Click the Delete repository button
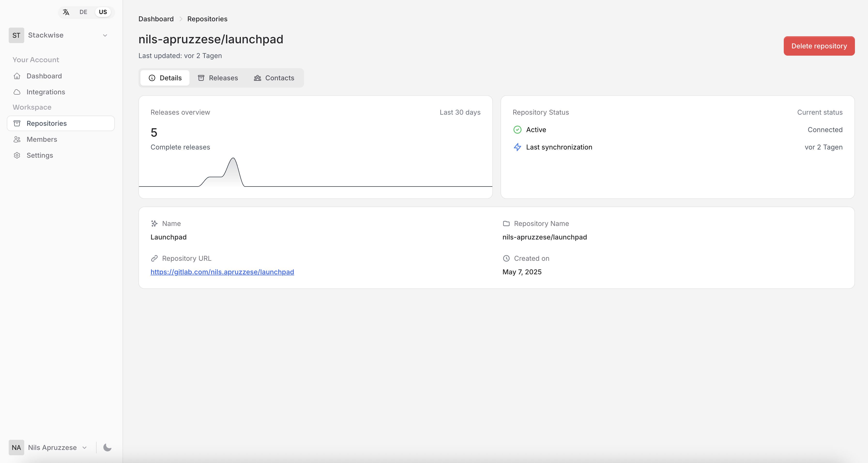 tap(819, 46)
